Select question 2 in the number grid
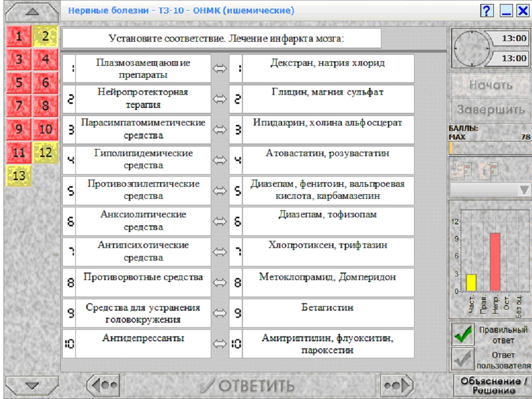Image resolution: width=532 pixels, height=399 pixels. 46,36
